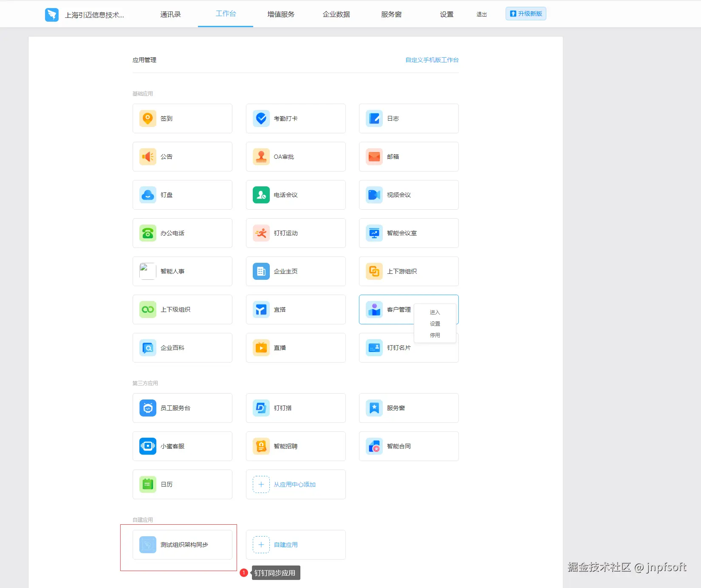Open the 智能招聘 recruitment icon
Image resolution: width=701 pixels, height=588 pixels.
(261, 446)
